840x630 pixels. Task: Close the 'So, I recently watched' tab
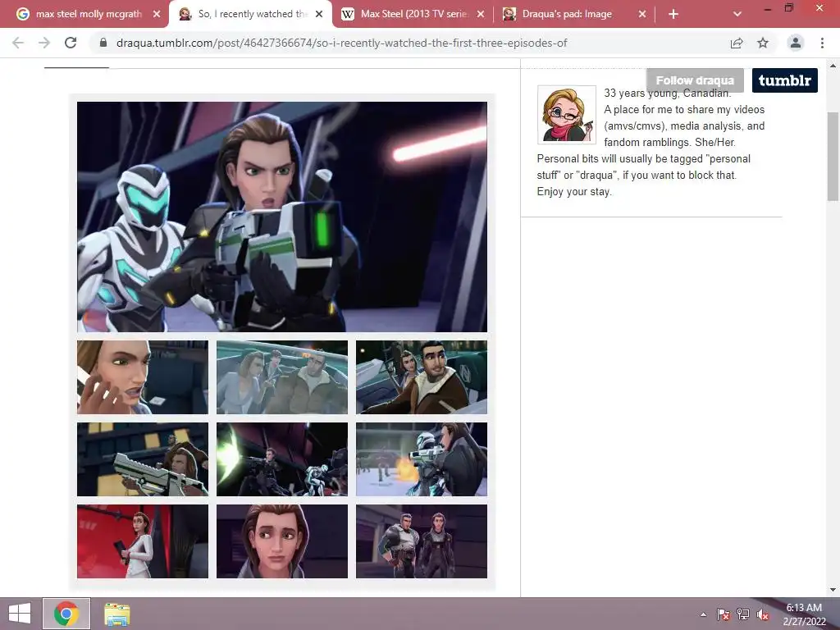pos(319,14)
